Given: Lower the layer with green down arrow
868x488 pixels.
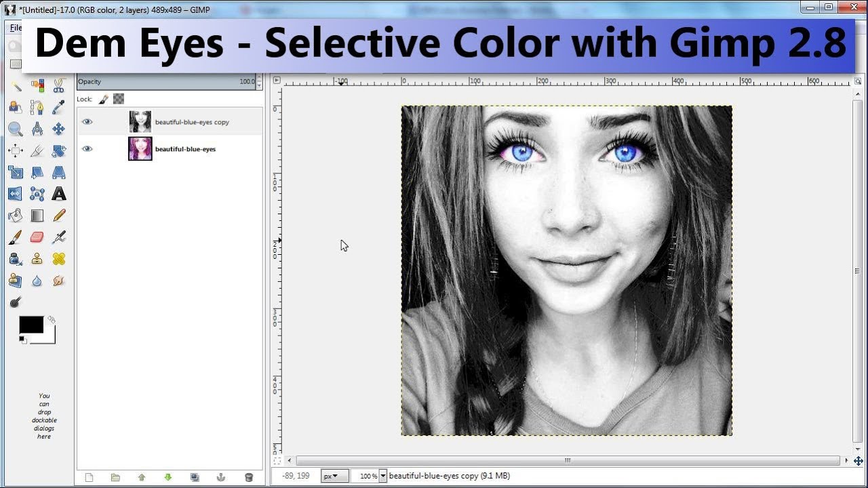Looking at the screenshot, I should [168, 477].
